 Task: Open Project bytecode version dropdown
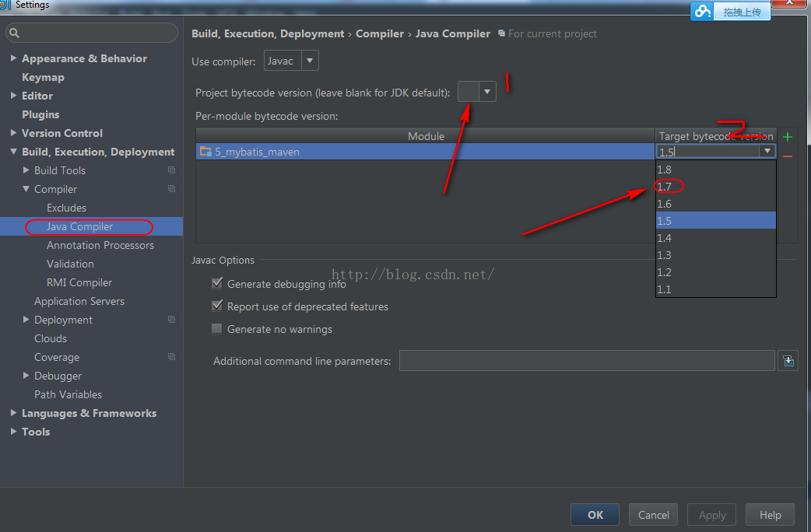coord(487,92)
